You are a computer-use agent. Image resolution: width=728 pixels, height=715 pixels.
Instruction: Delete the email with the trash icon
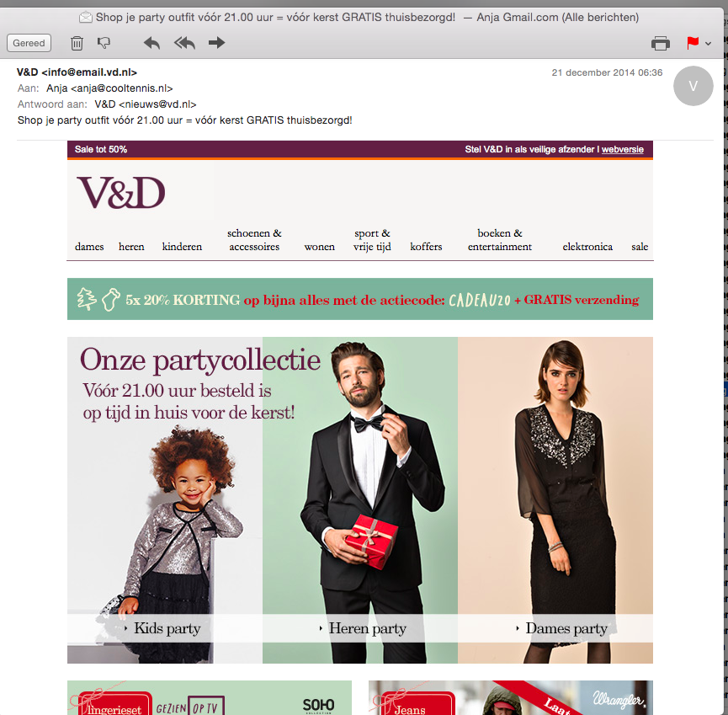tap(77, 43)
